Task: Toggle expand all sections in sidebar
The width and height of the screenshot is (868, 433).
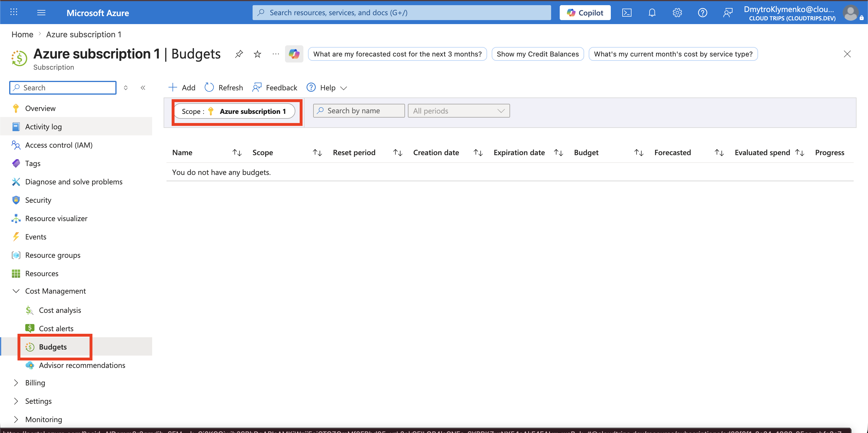Action: click(126, 87)
